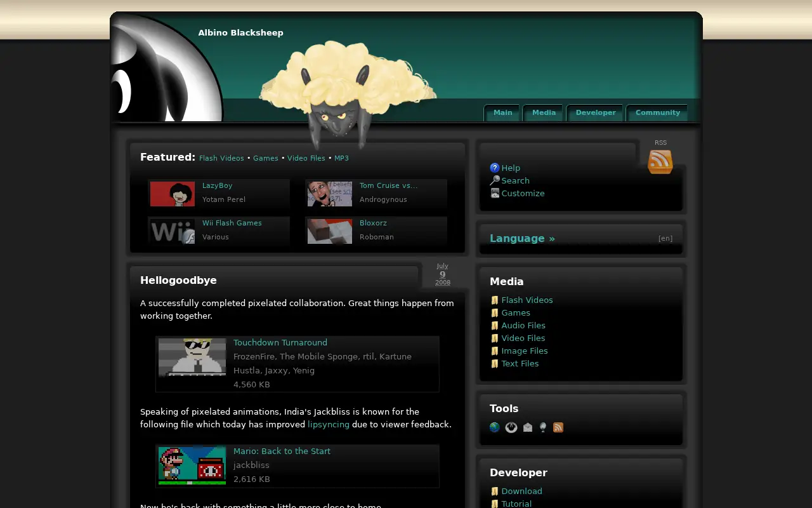Open the Developer navigation tab
The height and width of the screenshot is (508, 812).
pos(596,112)
